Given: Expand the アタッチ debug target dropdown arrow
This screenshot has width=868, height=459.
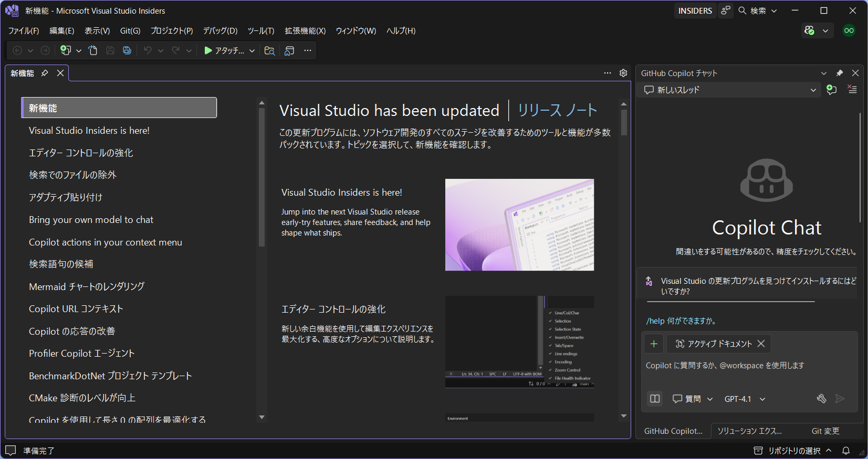Looking at the screenshot, I should click(x=252, y=50).
